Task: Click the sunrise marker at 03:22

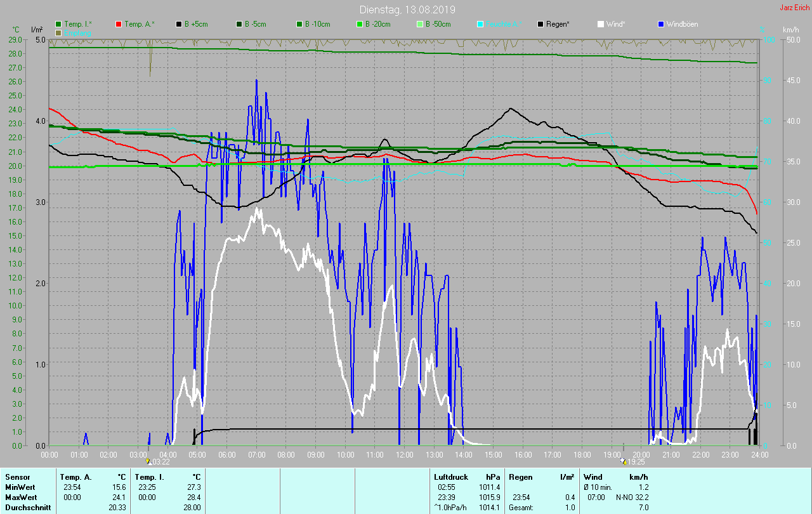Action: coord(148,461)
